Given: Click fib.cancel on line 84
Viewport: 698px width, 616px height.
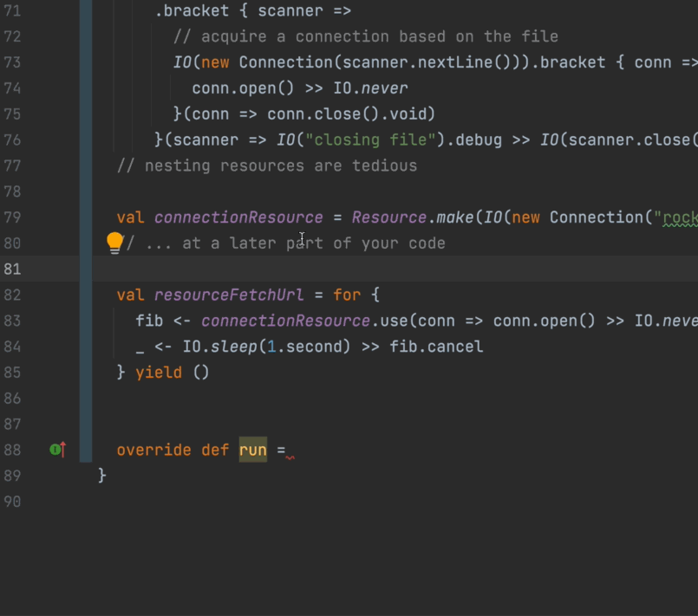Looking at the screenshot, I should [448, 347].
